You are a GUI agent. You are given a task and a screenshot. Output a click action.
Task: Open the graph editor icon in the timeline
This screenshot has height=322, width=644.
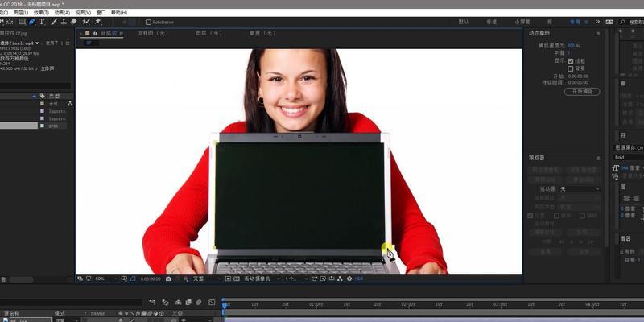[x=212, y=303]
